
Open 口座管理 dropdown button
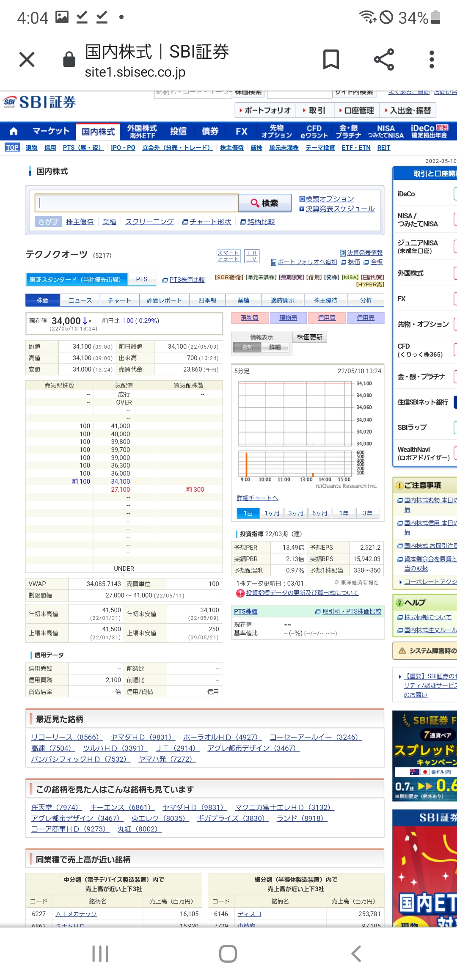point(356,110)
